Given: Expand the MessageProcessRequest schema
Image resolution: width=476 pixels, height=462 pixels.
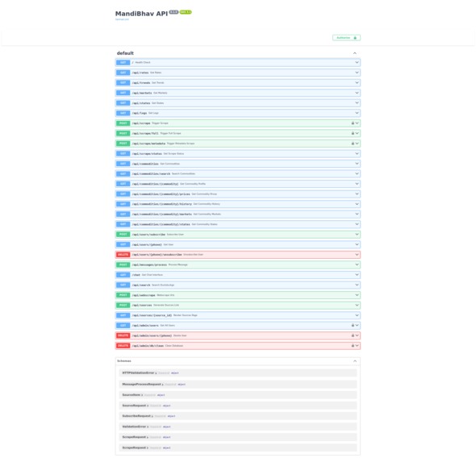Looking at the screenshot, I should pyautogui.click(x=143, y=385).
